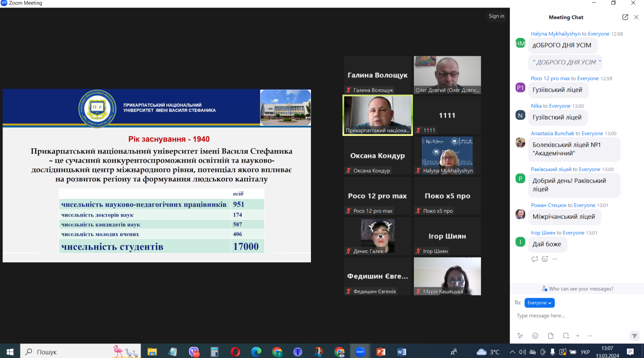
Task: Click the screenshot capture icon in chat
Action: (566, 336)
